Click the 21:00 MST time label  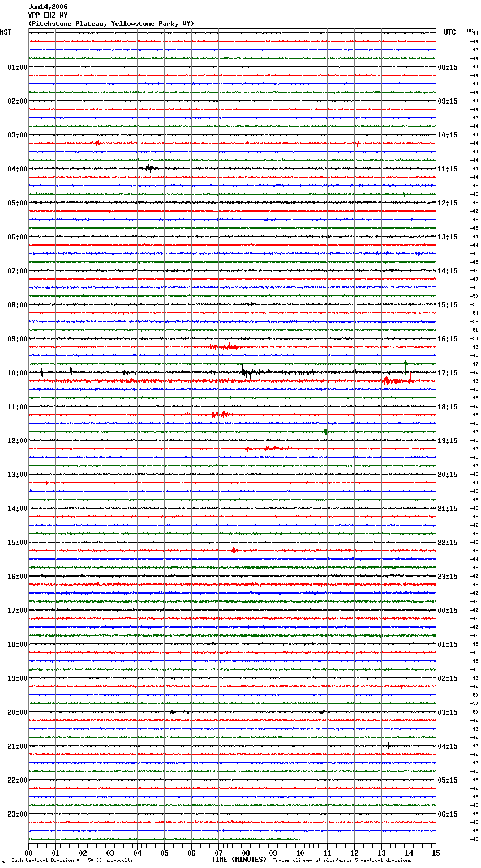pos(18,746)
